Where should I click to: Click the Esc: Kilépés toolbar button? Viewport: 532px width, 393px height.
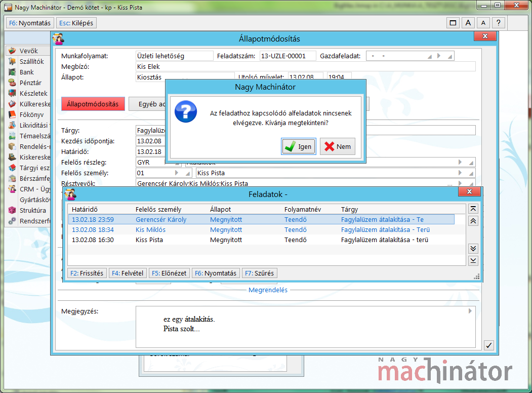76,23
